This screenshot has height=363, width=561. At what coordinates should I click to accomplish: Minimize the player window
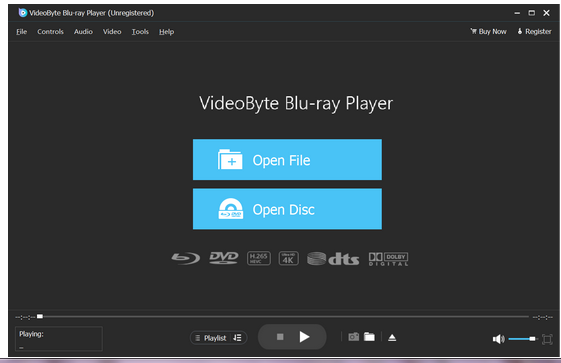point(517,13)
